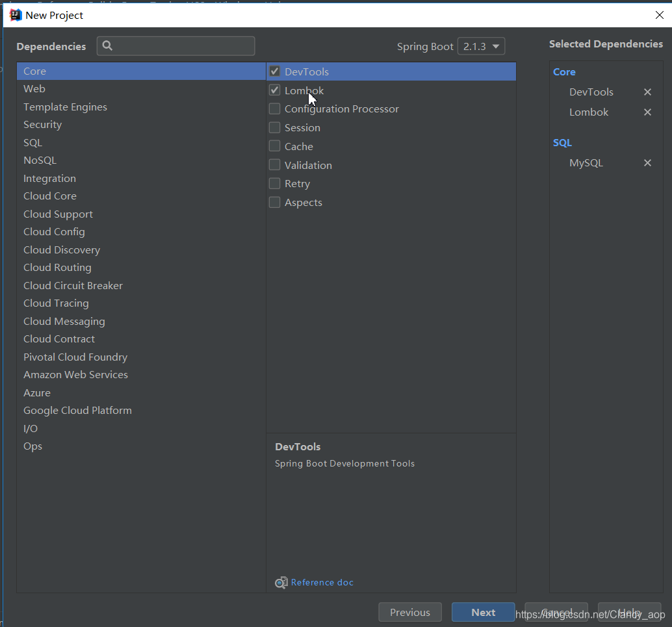672x627 pixels.
Task: Open Cloud Messaging category
Action: click(x=142, y=322)
